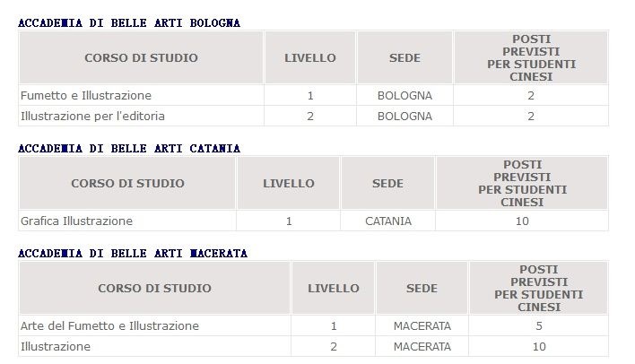Click Posti Previsti header in Bologna table

531,58
